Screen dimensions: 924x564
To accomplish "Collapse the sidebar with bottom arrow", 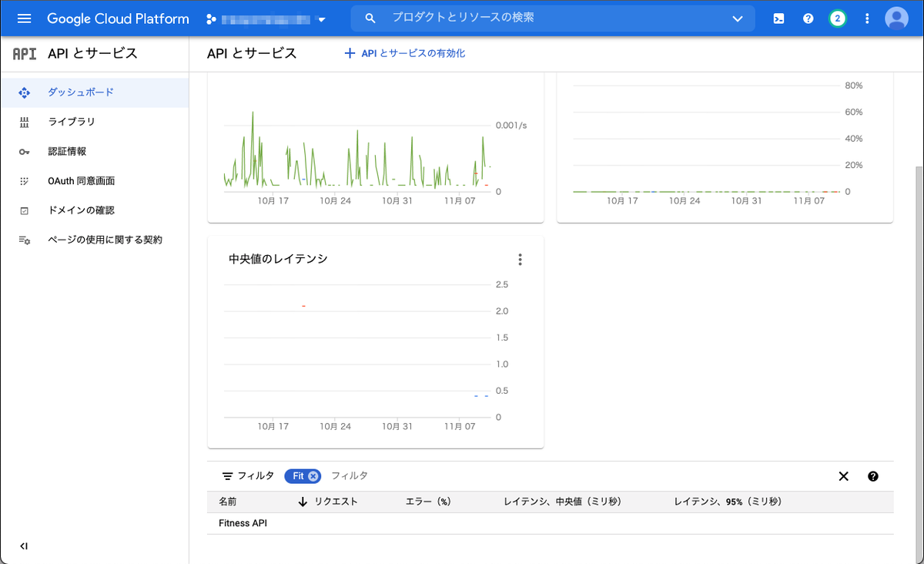I will (x=24, y=546).
